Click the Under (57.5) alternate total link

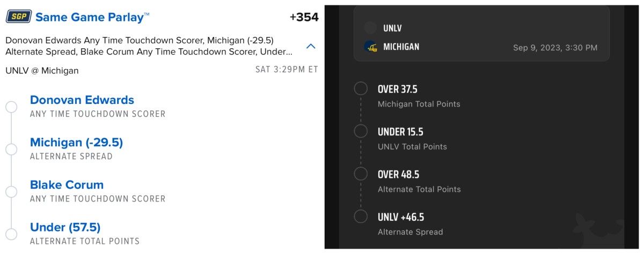pyautogui.click(x=65, y=227)
